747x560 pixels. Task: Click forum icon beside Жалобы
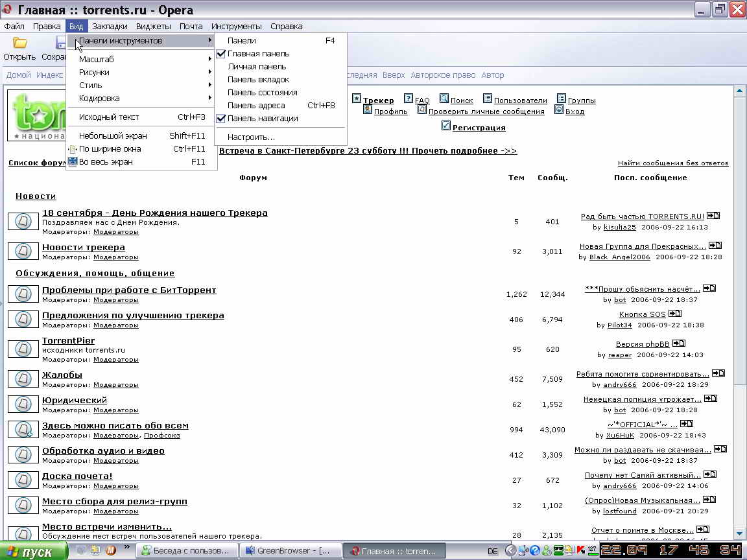tap(23, 379)
